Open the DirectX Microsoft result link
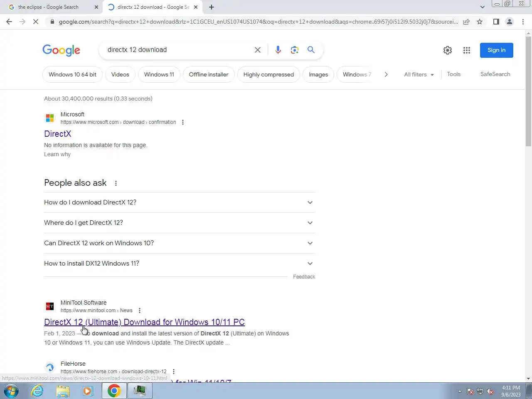Image resolution: width=532 pixels, height=399 pixels. 58,134
